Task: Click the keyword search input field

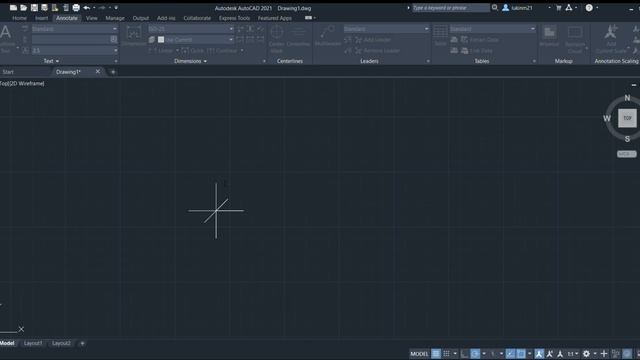Action: (451, 8)
